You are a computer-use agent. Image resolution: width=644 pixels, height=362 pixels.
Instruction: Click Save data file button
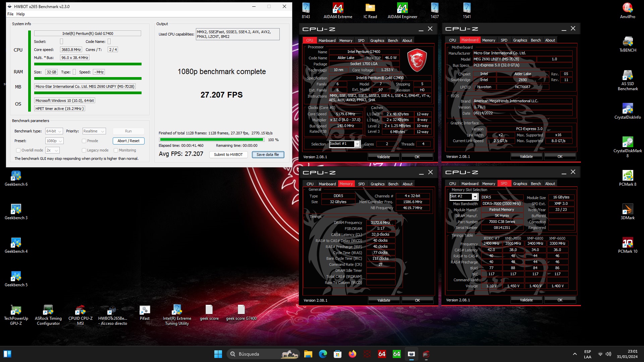coord(268,155)
